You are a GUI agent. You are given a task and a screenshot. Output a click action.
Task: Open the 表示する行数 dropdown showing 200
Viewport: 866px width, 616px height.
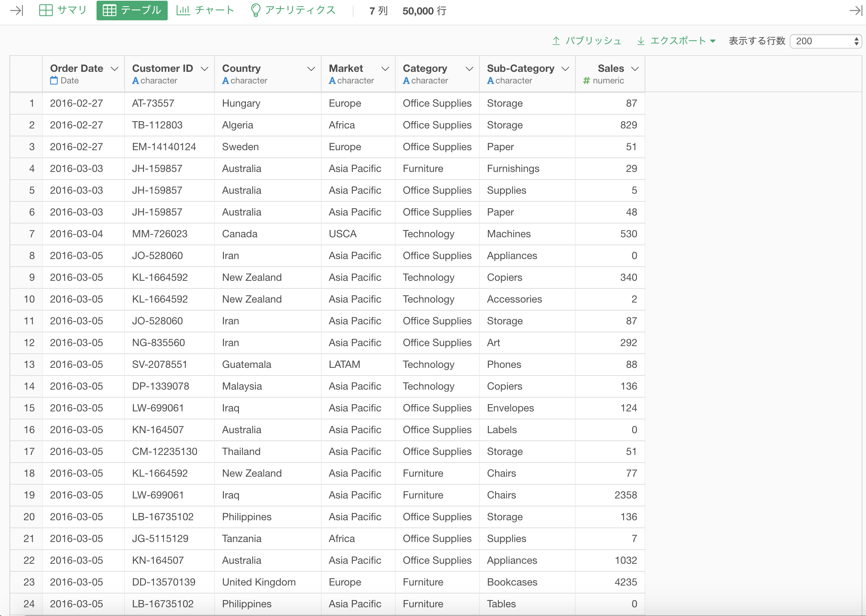pyautogui.click(x=825, y=41)
